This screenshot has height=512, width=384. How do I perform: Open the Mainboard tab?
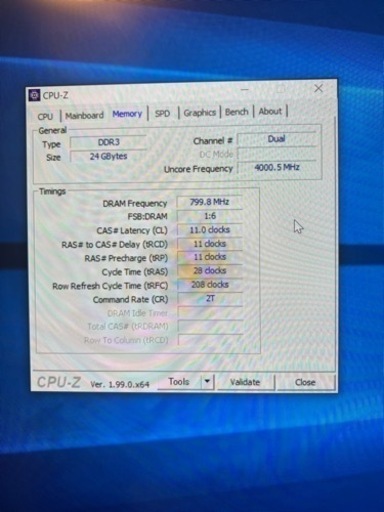coord(84,115)
